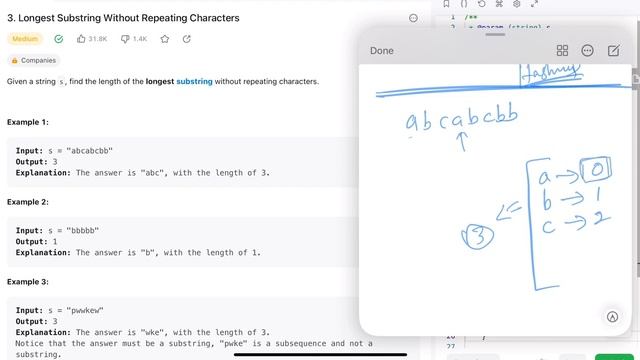Open the notes grid gallery view icon

[562, 51]
